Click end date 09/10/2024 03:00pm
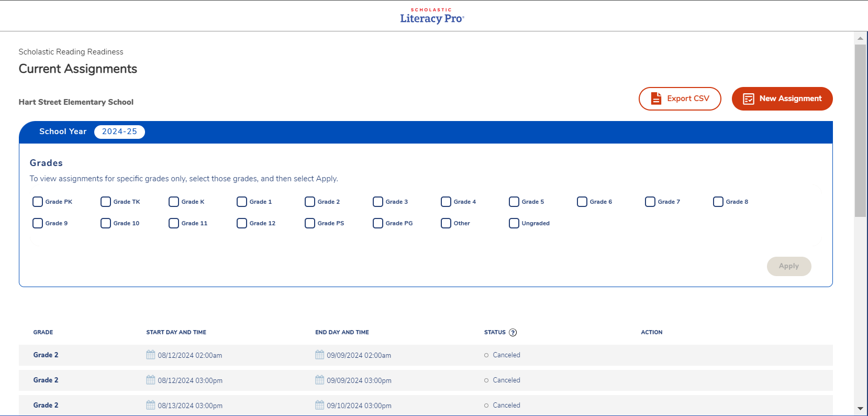This screenshot has width=868, height=416. click(x=359, y=406)
